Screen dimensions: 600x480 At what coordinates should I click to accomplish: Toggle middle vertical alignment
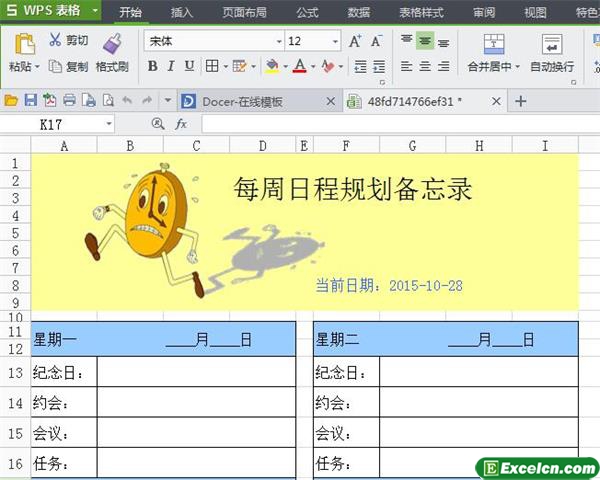click(x=425, y=40)
